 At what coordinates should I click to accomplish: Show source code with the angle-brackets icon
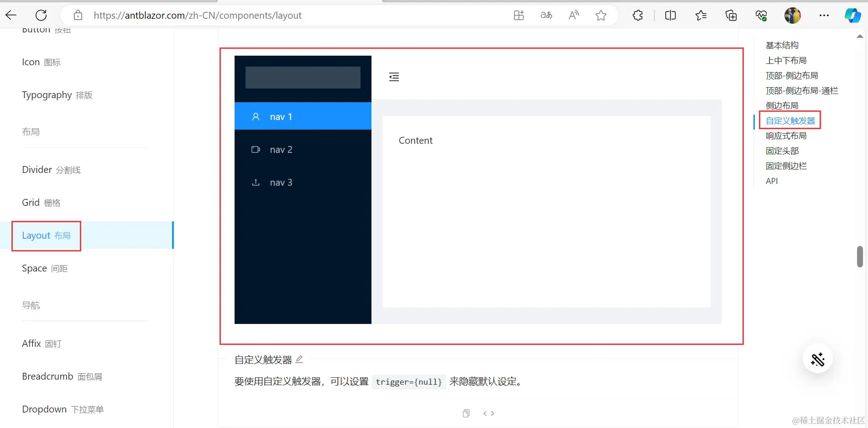[x=489, y=413]
